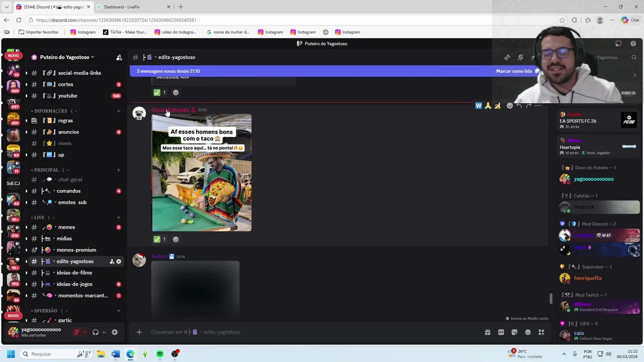The height and width of the screenshot is (362, 644).
Task: Click Marcar como lida
Action: (x=518, y=71)
